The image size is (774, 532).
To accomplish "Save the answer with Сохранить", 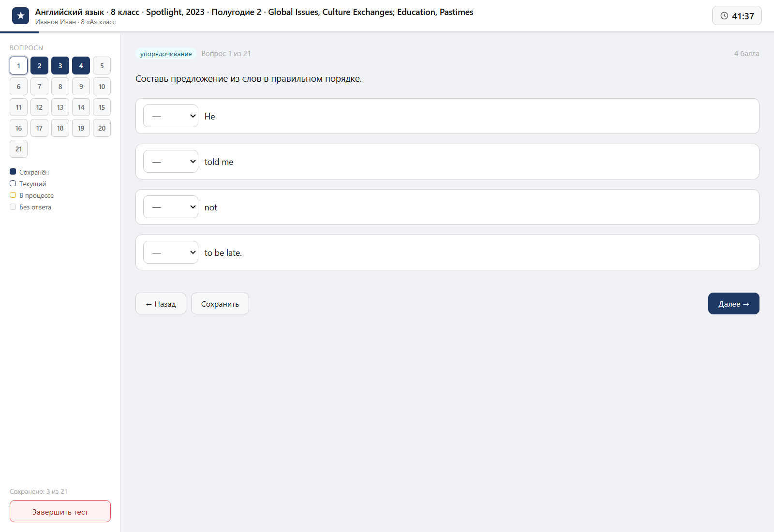I will (x=220, y=304).
